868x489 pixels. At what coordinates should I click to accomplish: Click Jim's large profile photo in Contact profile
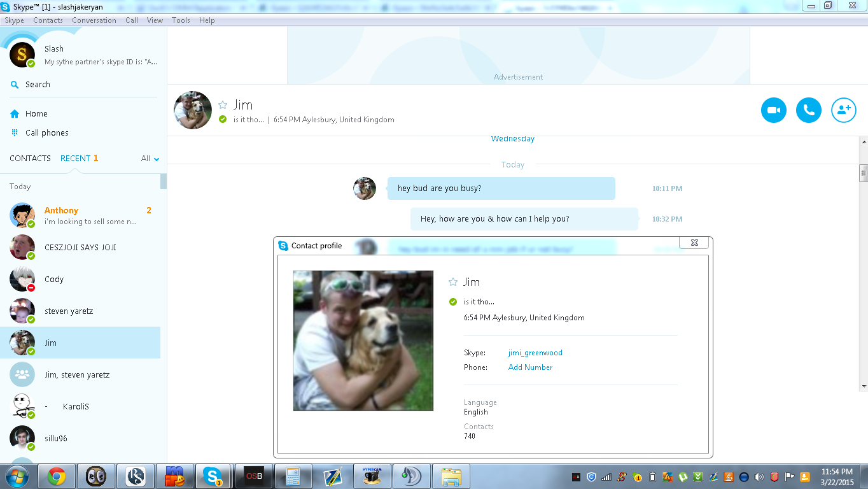point(363,341)
